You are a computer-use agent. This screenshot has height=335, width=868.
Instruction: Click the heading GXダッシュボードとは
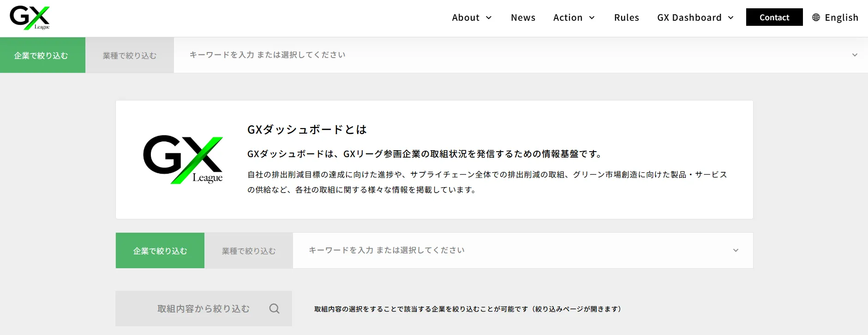pyautogui.click(x=307, y=129)
